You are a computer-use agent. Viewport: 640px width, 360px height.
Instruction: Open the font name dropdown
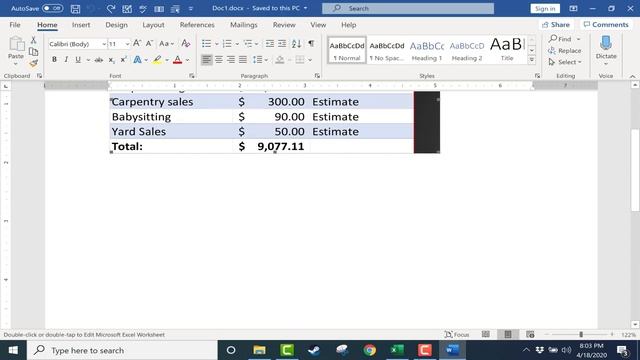click(104, 44)
